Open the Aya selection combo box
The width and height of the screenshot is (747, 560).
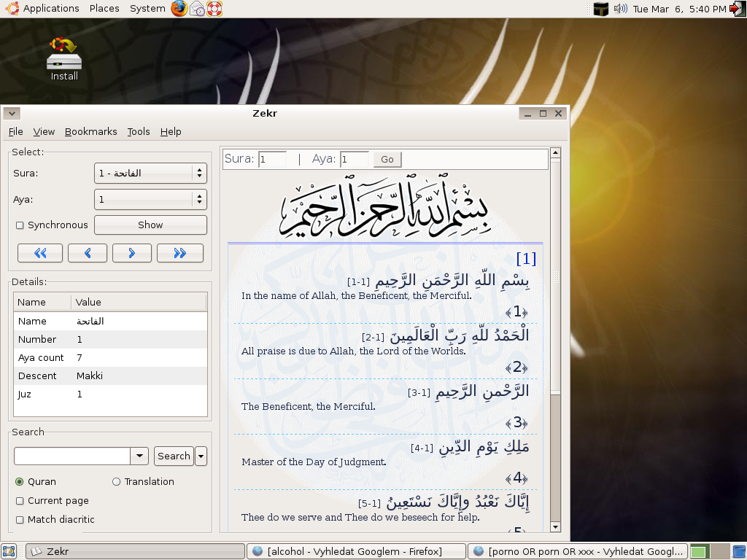(150, 200)
